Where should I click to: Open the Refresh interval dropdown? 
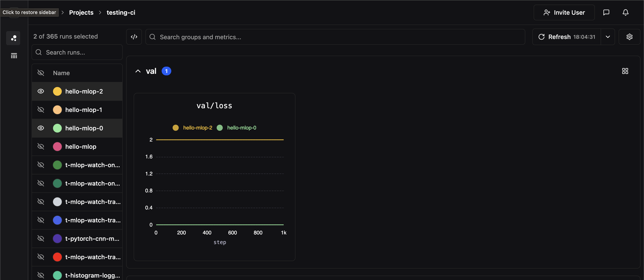(608, 37)
